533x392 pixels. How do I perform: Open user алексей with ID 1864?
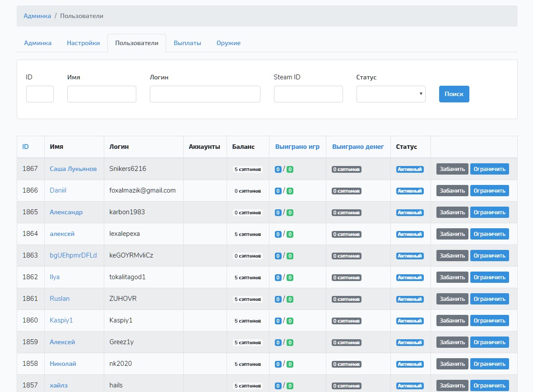pos(62,234)
